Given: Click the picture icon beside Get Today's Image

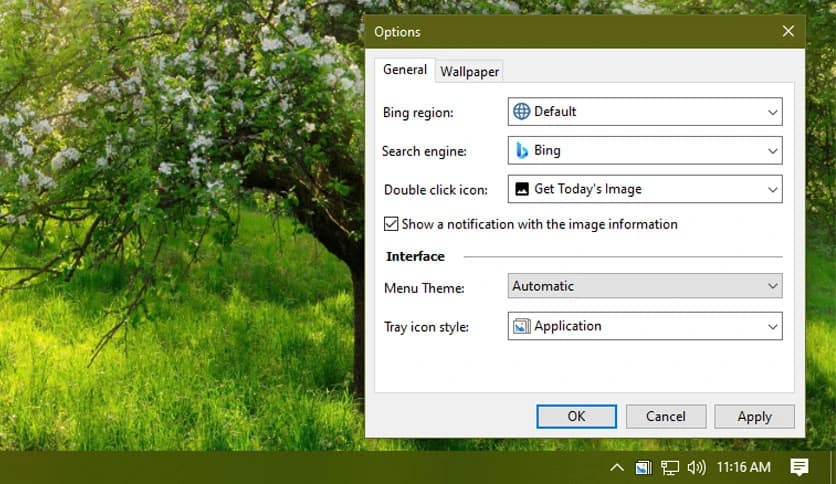Looking at the screenshot, I should [x=521, y=189].
